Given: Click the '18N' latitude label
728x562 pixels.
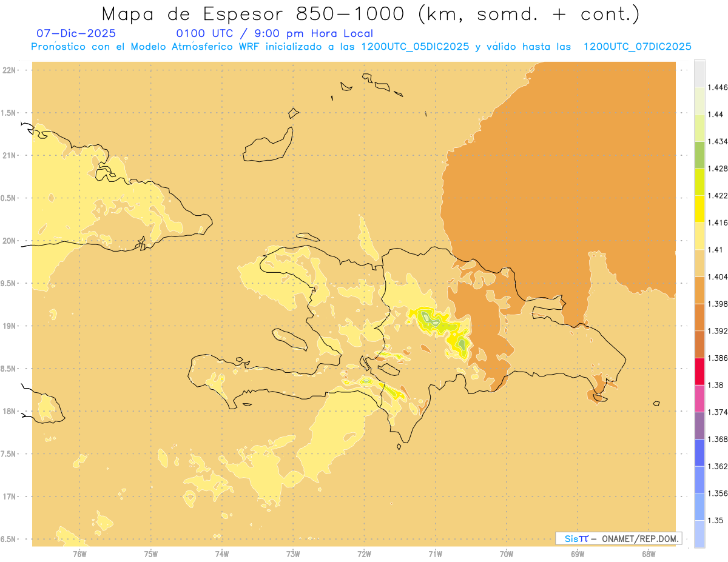Looking at the screenshot, I should [9, 411].
